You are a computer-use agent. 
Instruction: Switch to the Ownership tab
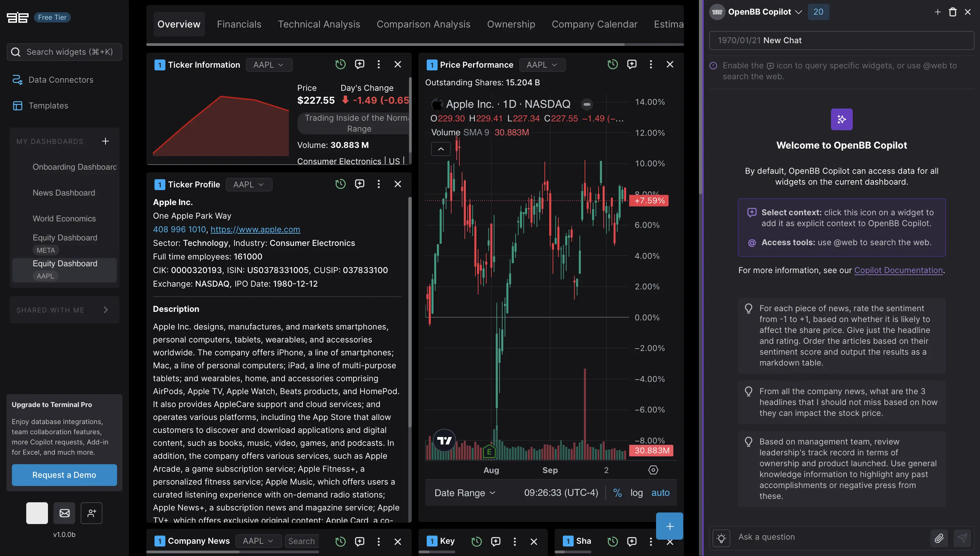point(511,24)
